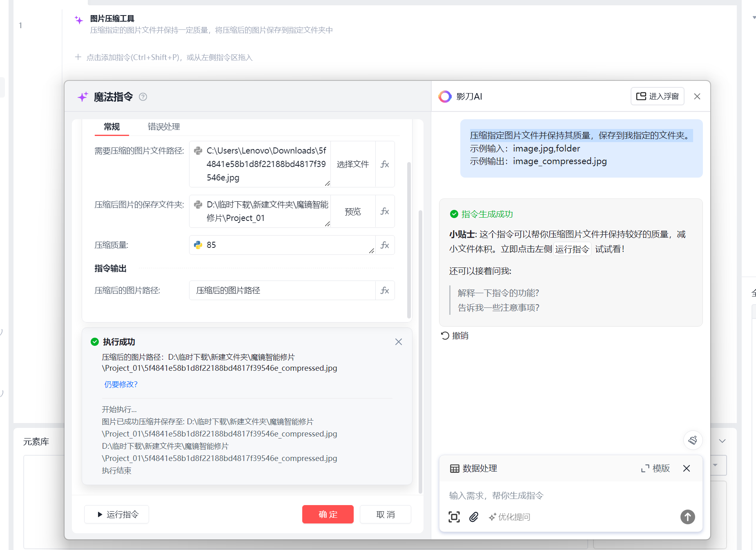The height and width of the screenshot is (550, 756).
Task: Click the 压缩质量 input field with 85
Action: [x=282, y=245]
